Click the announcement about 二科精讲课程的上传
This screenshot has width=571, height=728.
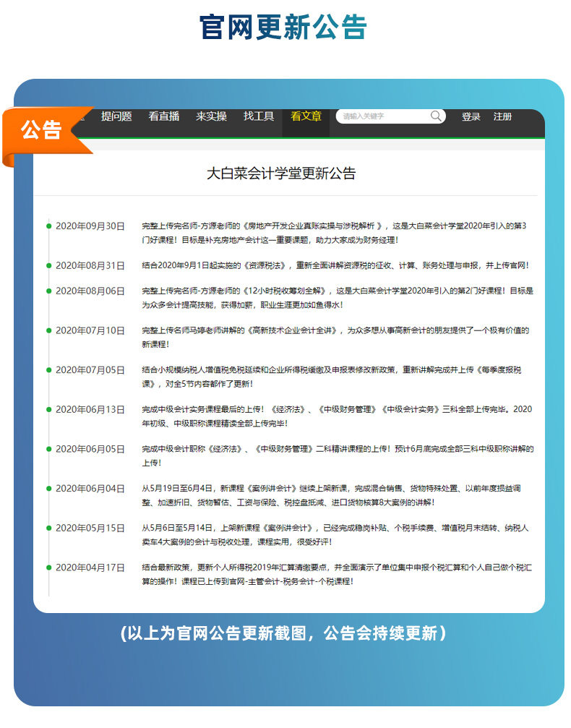pyautogui.click(x=338, y=456)
